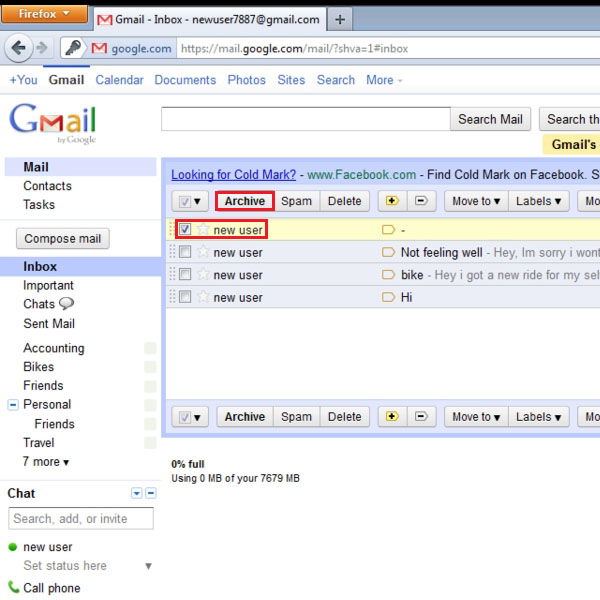Viewport: 600px width, 600px height.
Task: Click Compose mail button
Action: tap(63, 239)
